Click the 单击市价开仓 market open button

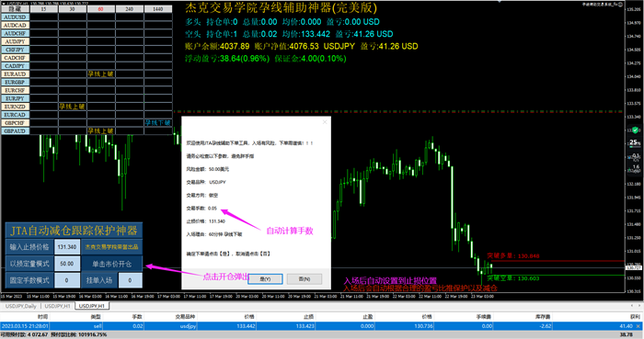coord(111,264)
